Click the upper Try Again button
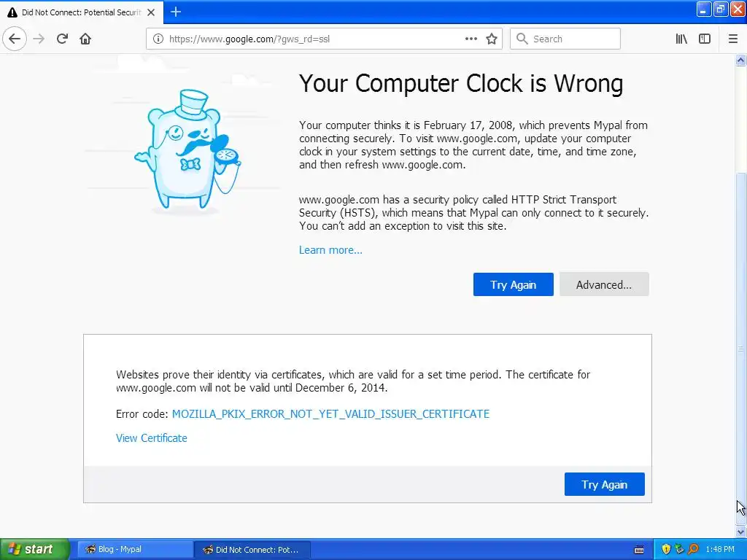The height and width of the screenshot is (560, 747). (x=513, y=285)
